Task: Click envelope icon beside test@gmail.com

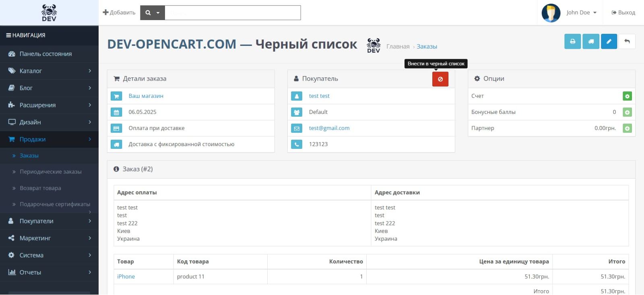Action: 297,128
